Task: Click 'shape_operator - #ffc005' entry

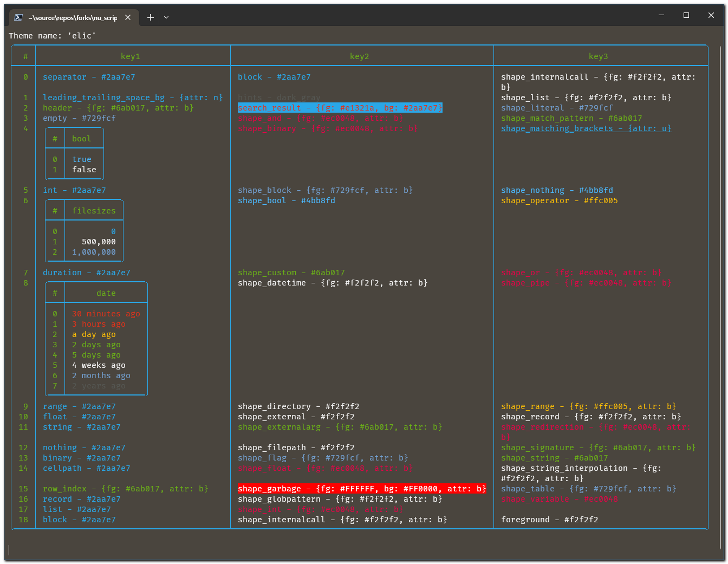Action: pos(560,200)
